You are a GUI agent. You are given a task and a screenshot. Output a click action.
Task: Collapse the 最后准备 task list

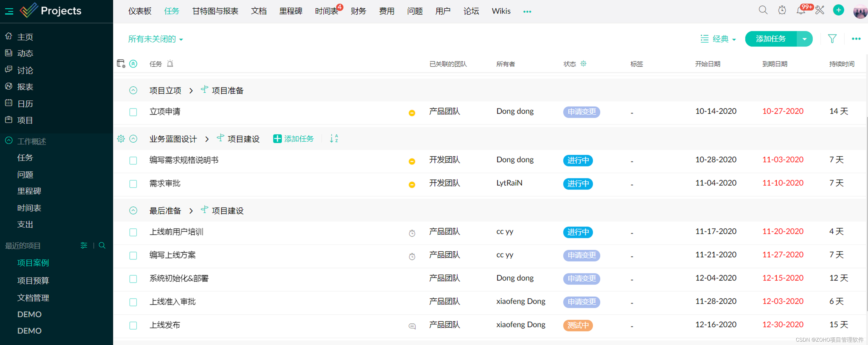(x=133, y=211)
